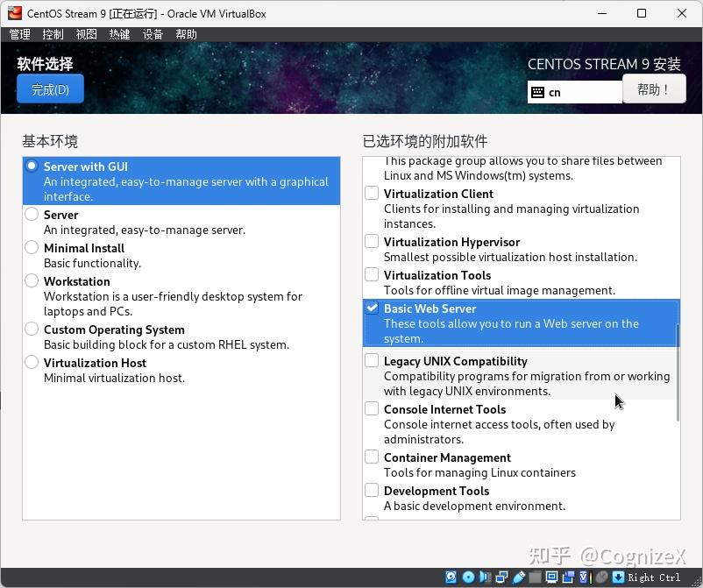
Task: Click the keyboard layout icon labeled cn
Action: point(574,92)
